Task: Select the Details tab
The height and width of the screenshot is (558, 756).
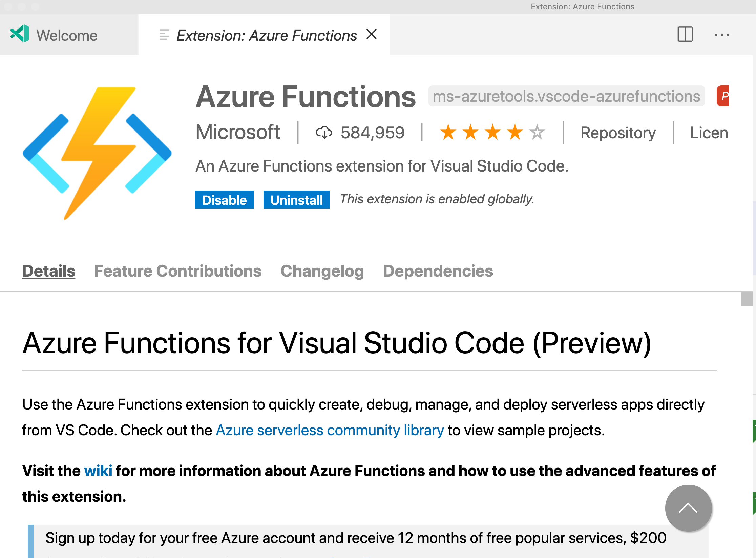Action: tap(48, 271)
